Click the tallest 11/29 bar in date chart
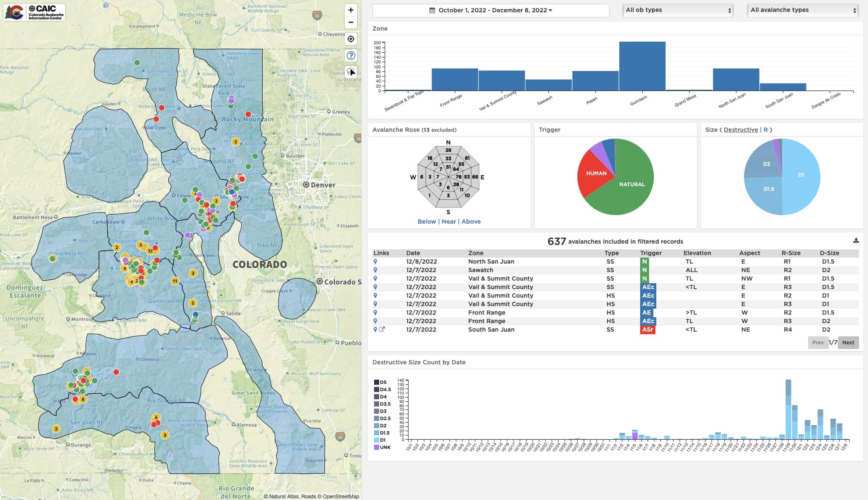 [x=788, y=409]
